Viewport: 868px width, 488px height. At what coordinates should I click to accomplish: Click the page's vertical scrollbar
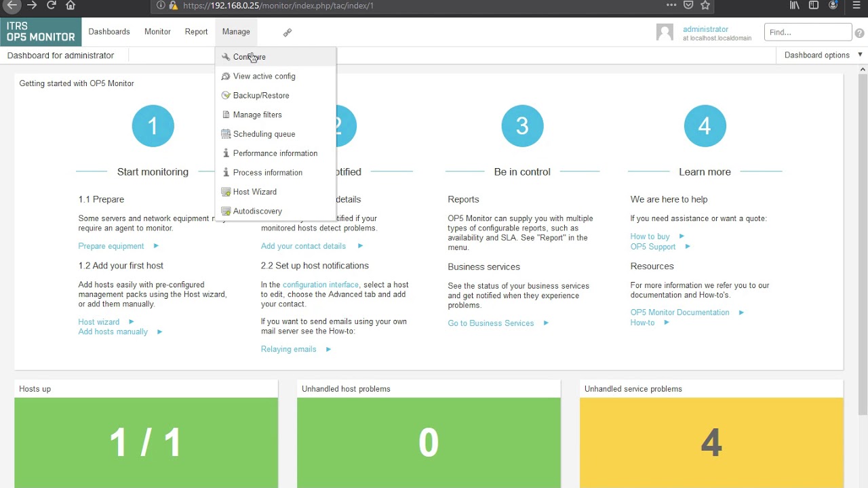863,244
